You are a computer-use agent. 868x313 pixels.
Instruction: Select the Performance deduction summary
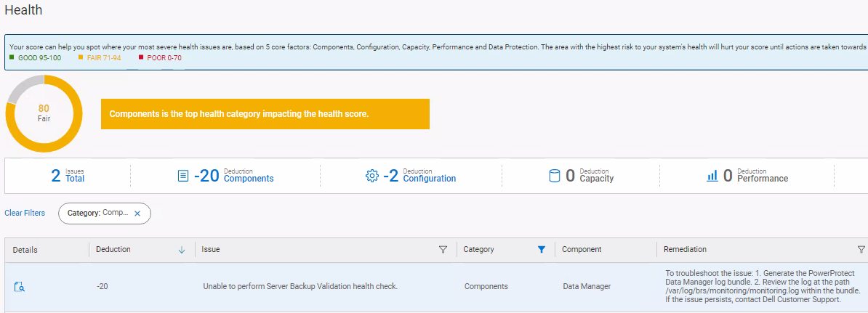762,179
